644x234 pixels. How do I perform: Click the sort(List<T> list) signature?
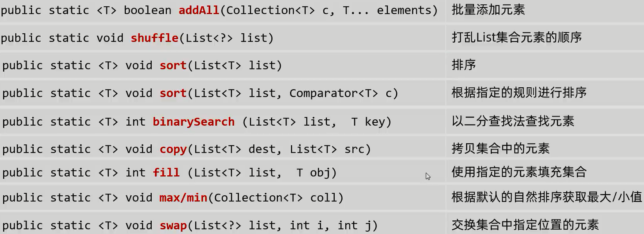[x=142, y=65]
